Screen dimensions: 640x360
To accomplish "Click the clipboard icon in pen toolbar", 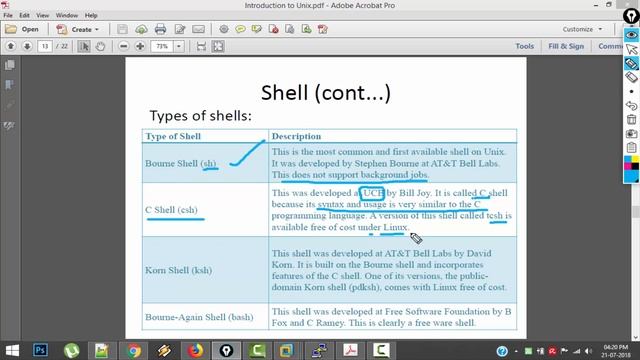I will coord(631,147).
